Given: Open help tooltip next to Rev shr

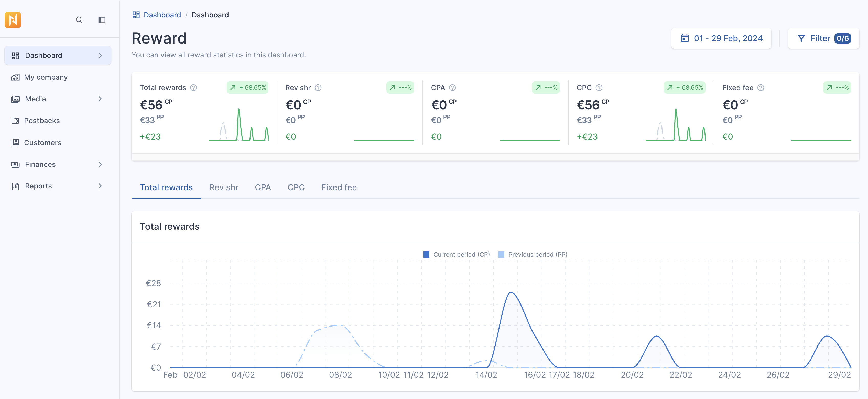Looking at the screenshot, I should click(318, 88).
